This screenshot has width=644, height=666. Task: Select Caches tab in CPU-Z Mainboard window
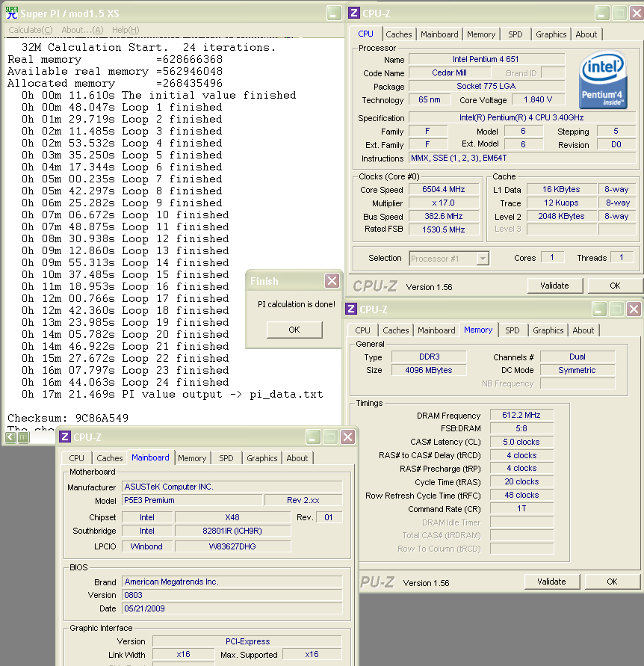110,458
